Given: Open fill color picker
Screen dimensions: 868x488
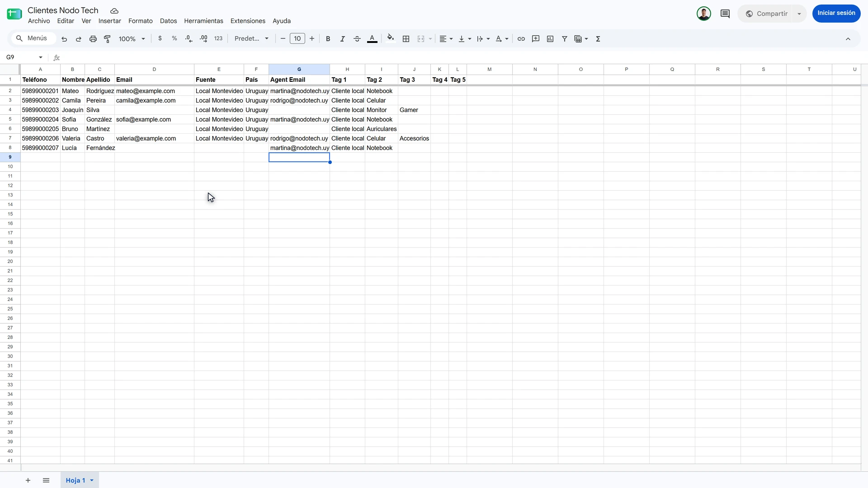Looking at the screenshot, I should pos(391,39).
